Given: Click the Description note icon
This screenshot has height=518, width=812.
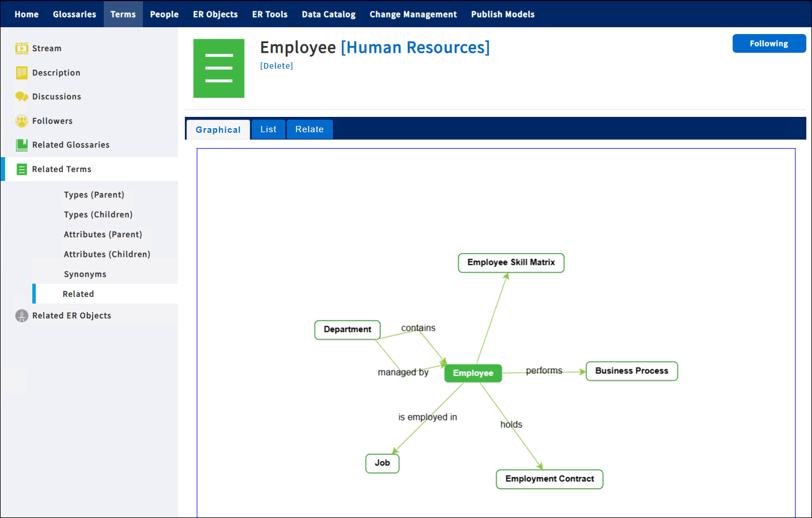Looking at the screenshot, I should [x=22, y=73].
